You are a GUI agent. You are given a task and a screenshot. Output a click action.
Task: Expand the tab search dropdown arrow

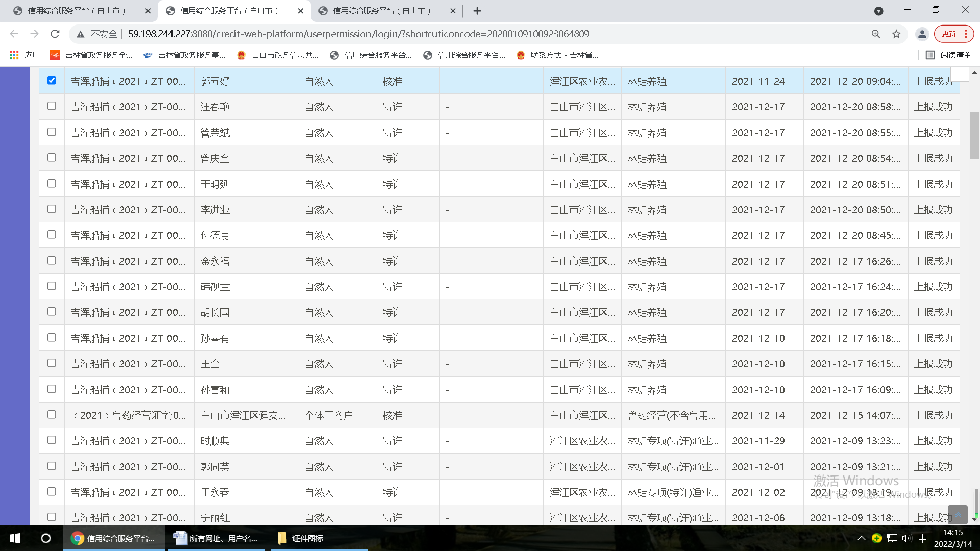pos(878,11)
